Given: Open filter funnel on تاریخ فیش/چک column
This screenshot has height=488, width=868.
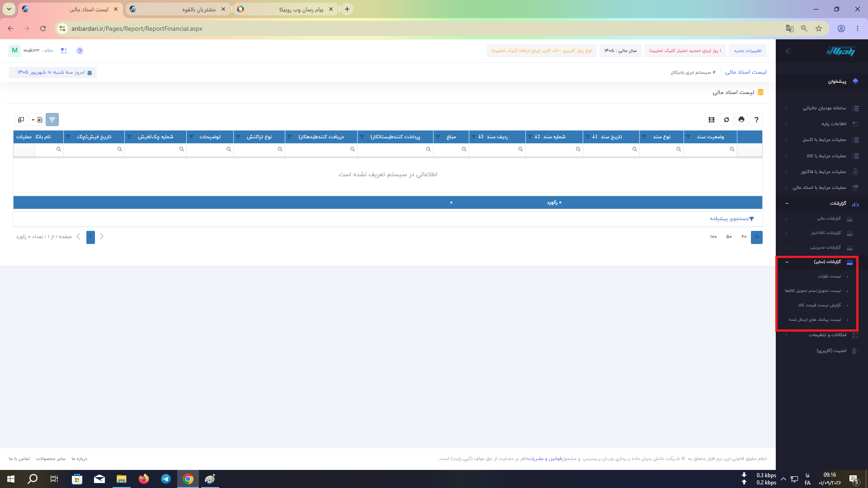Looking at the screenshot, I should tap(68, 136).
